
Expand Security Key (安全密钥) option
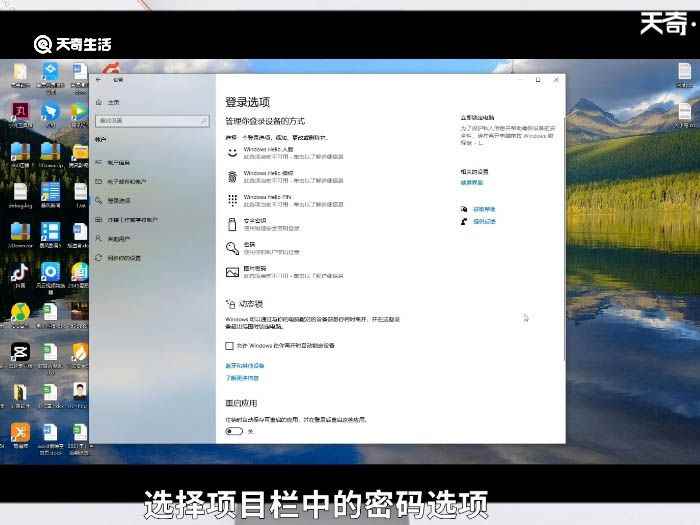point(263,224)
